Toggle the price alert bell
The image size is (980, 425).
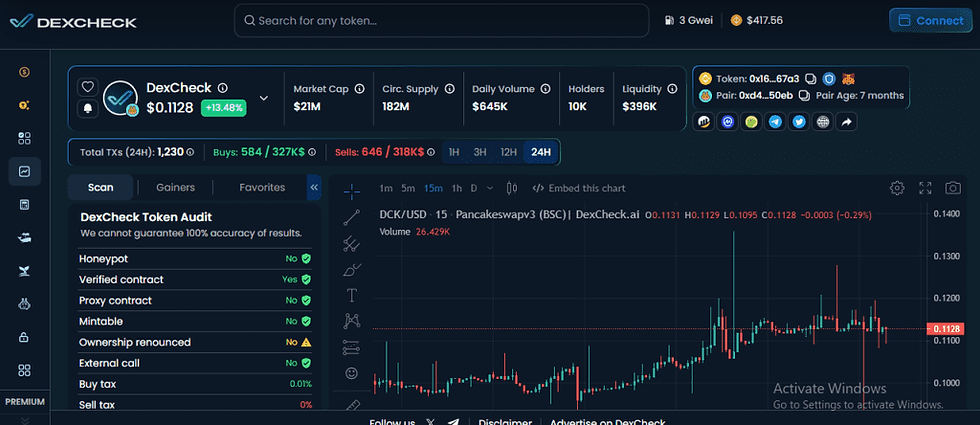click(x=88, y=109)
